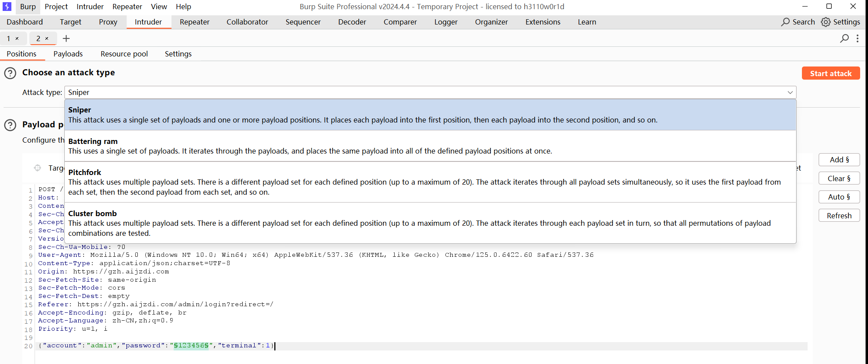Click the Priority: u=1, i line

pos(73,329)
